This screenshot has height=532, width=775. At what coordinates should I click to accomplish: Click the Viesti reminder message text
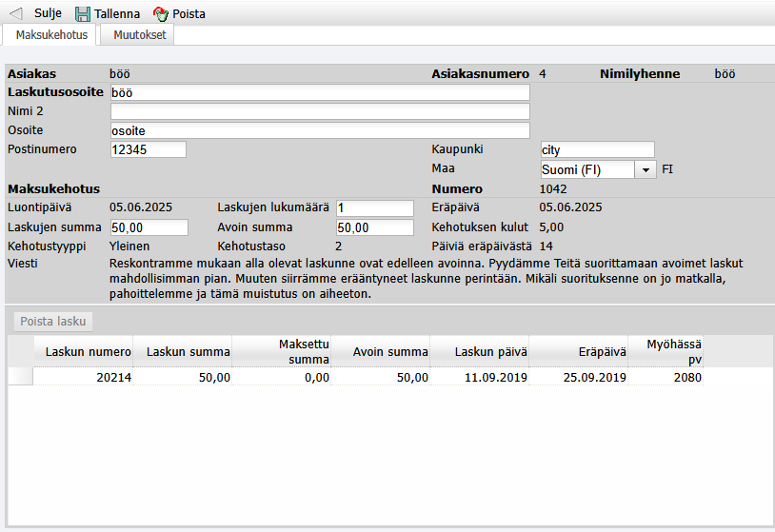click(x=426, y=279)
